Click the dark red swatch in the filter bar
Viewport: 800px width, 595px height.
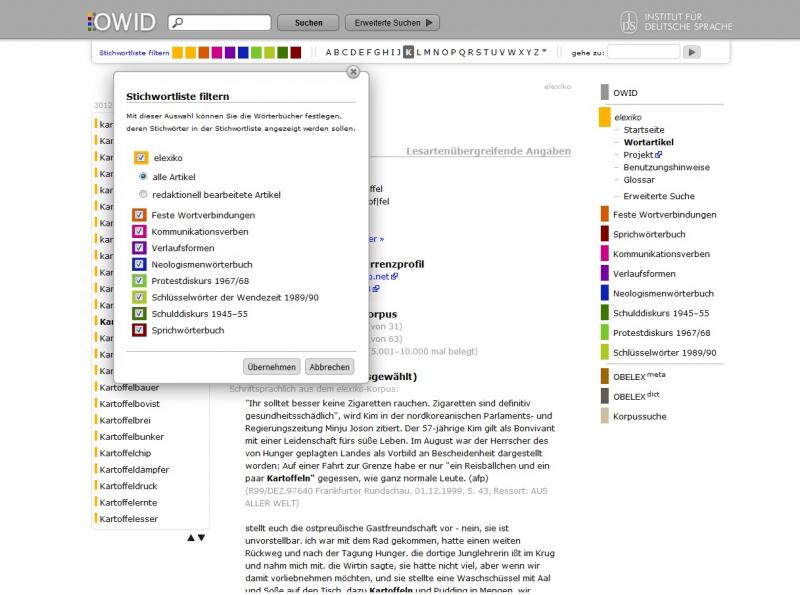[x=295, y=53]
